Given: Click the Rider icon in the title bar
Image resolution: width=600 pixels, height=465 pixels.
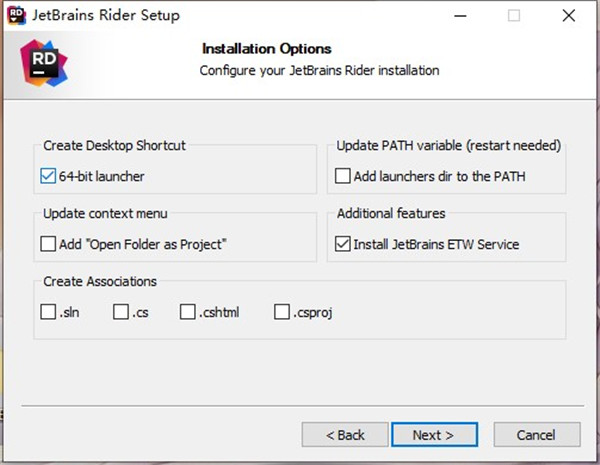Looking at the screenshot, I should click(17, 16).
